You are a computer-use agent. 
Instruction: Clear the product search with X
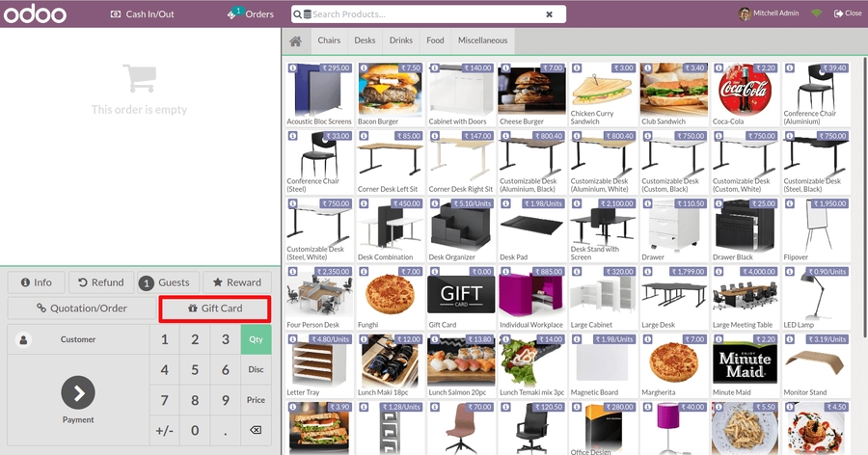[549, 14]
